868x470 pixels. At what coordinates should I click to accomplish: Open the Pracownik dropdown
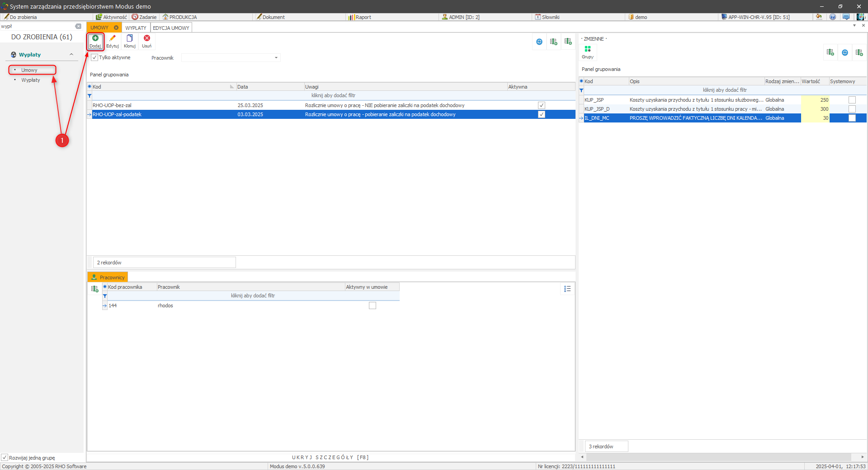click(276, 58)
